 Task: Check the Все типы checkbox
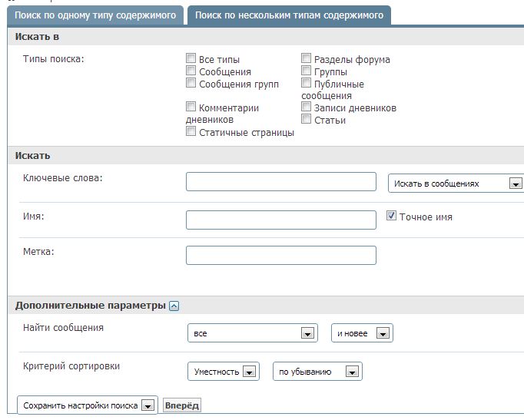[191, 58]
